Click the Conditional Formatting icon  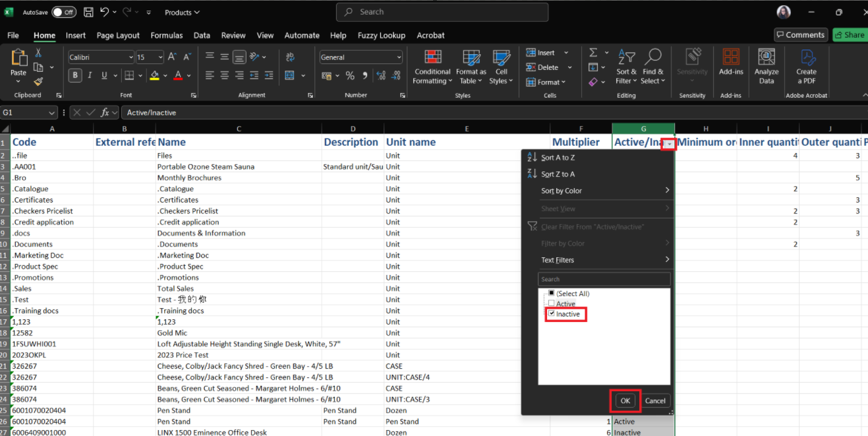[432, 58]
